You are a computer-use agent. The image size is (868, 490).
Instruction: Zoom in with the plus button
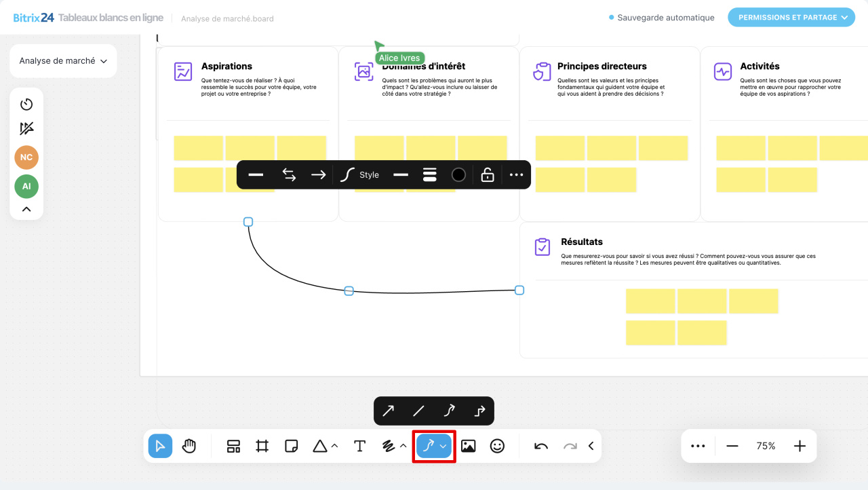coord(800,446)
